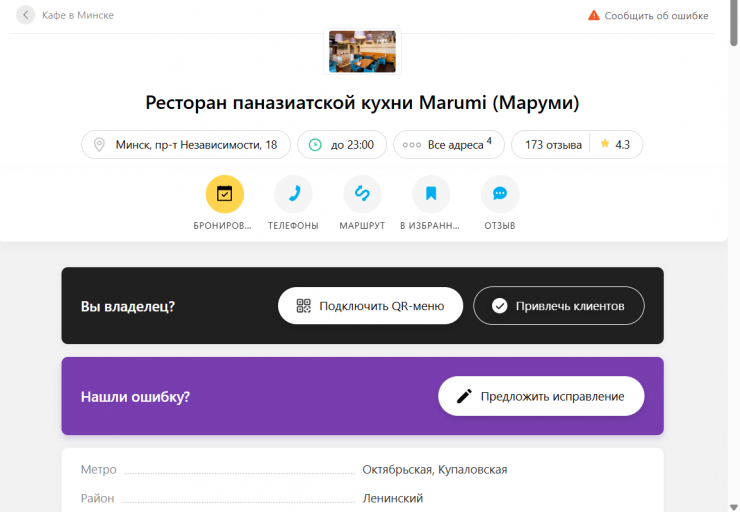Click the star rating 4.3
The width and height of the screenshot is (740, 512).
click(615, 144)
